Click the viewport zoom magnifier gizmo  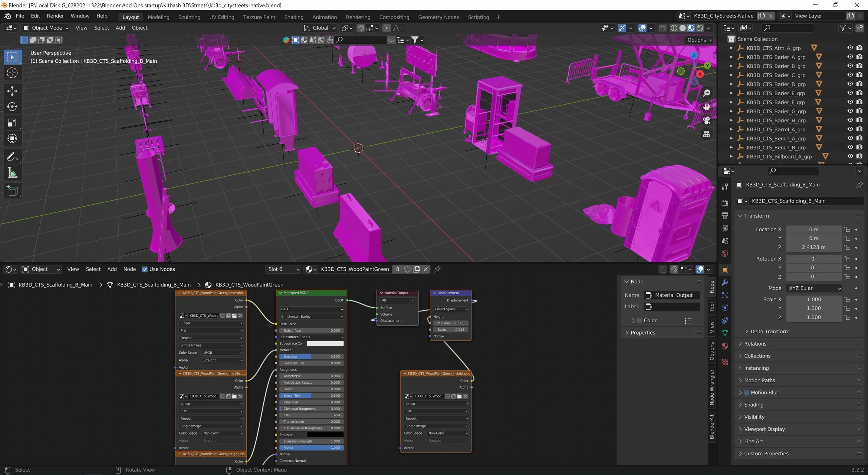point(707,93)
